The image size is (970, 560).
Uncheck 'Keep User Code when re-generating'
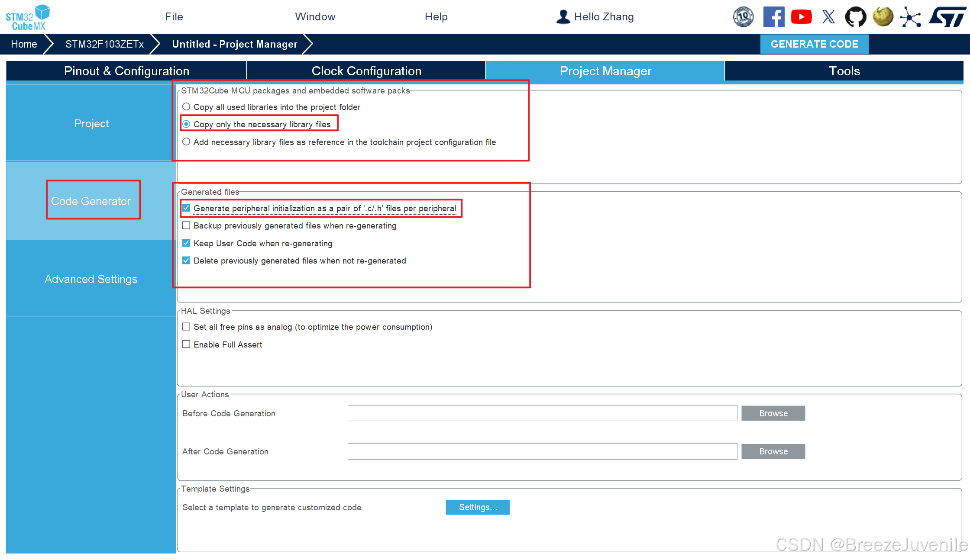coord(186,243)
